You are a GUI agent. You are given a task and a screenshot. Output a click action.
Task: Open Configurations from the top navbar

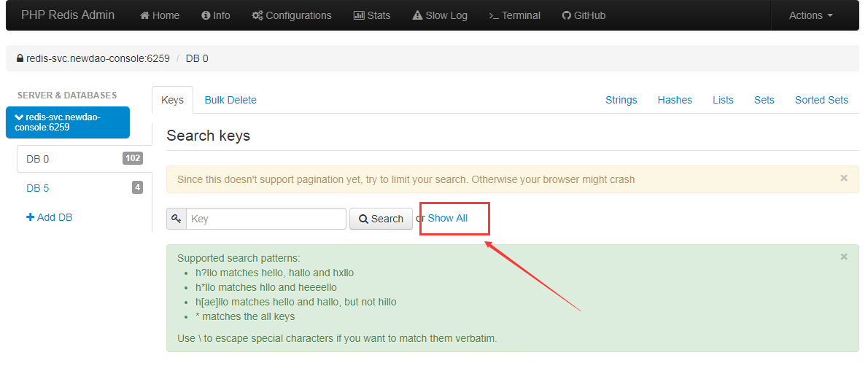tap(291, 15)
